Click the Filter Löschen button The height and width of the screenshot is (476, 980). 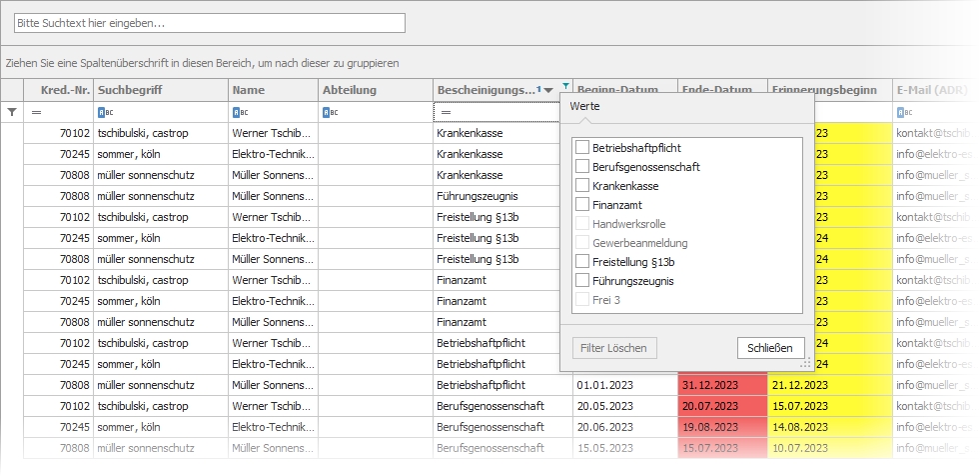point(614,348)
